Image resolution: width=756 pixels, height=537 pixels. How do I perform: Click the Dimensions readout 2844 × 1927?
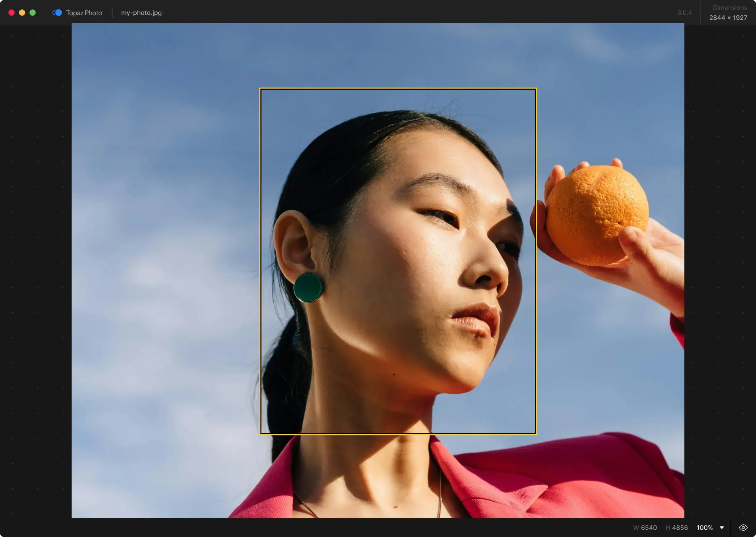[x=728, y=18]
